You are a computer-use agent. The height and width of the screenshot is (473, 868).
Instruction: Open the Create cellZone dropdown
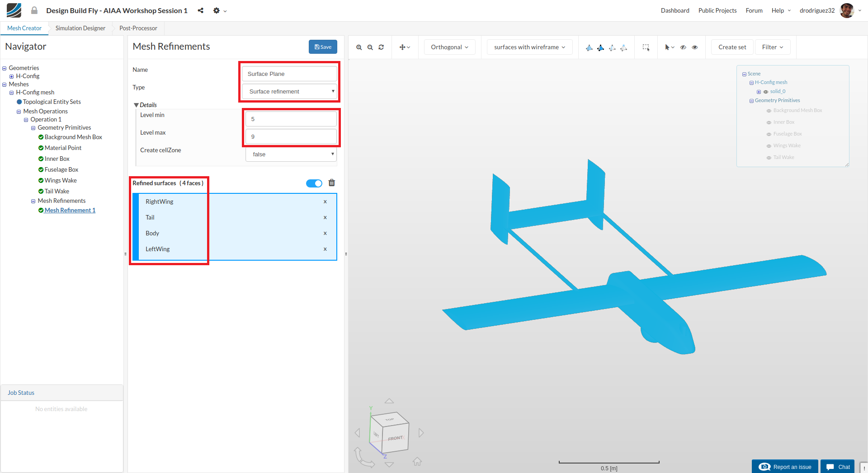[291, 154]
